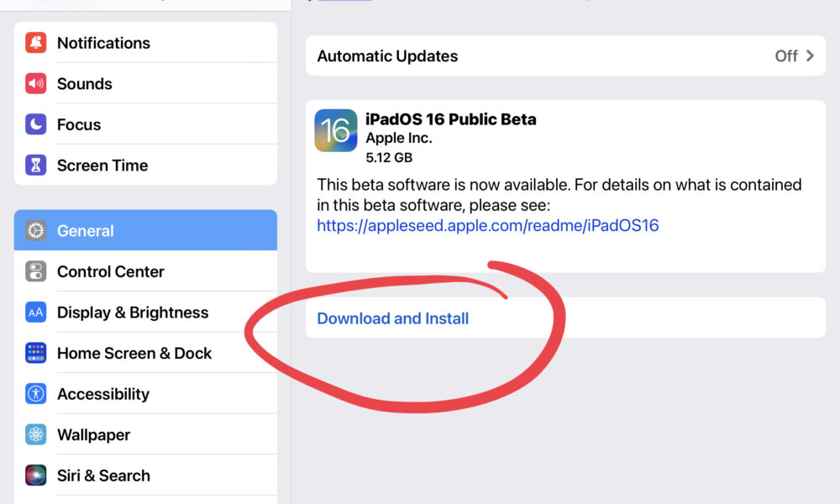Open Sounds settings
840x504 pixels.
coord(145,83)
